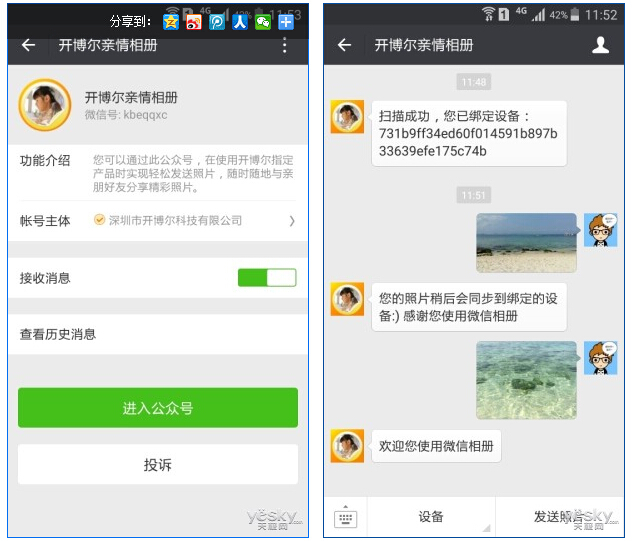The image size is (632, 541).
Task: Open the 设备 menu in chat
Action: pos(431,516)
